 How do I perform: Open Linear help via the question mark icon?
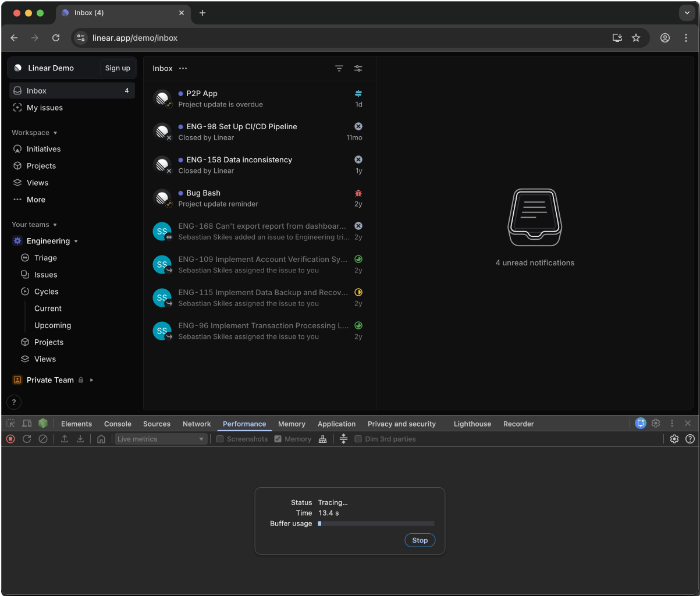point(14,402)
